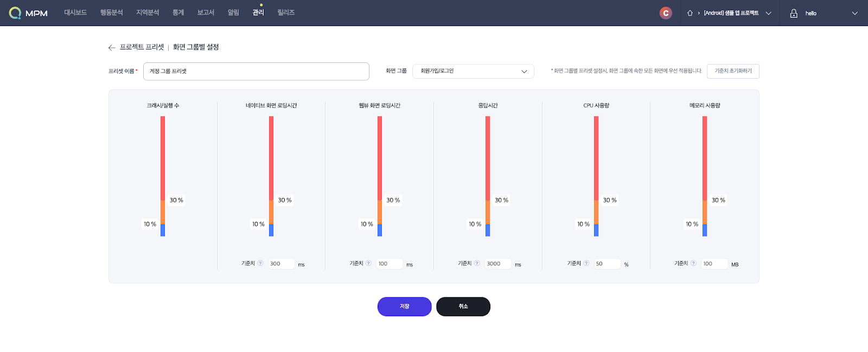Click the back arrow beside 프로젝트 프리셋

click(112, 48)
